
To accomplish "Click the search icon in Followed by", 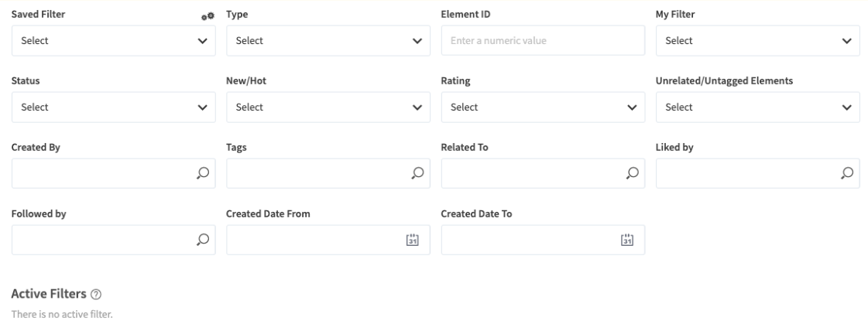I will pyautogui.click(x=203, y=240).
